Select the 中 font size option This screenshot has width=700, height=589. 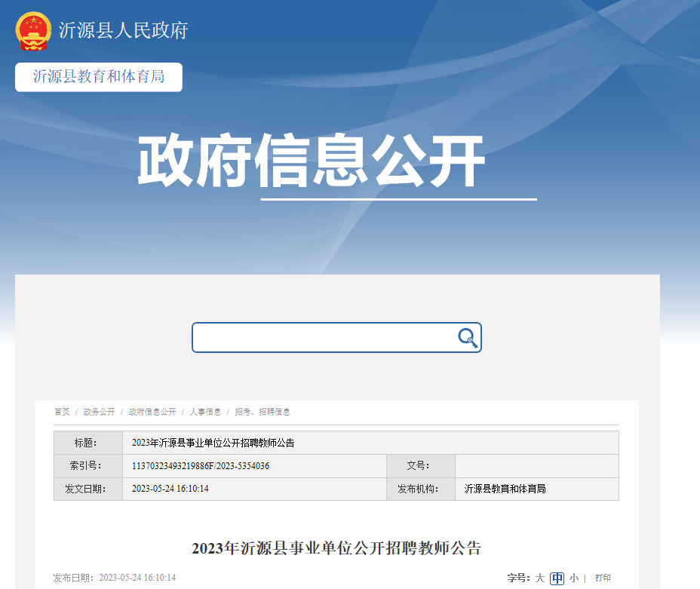click(557, 578)
